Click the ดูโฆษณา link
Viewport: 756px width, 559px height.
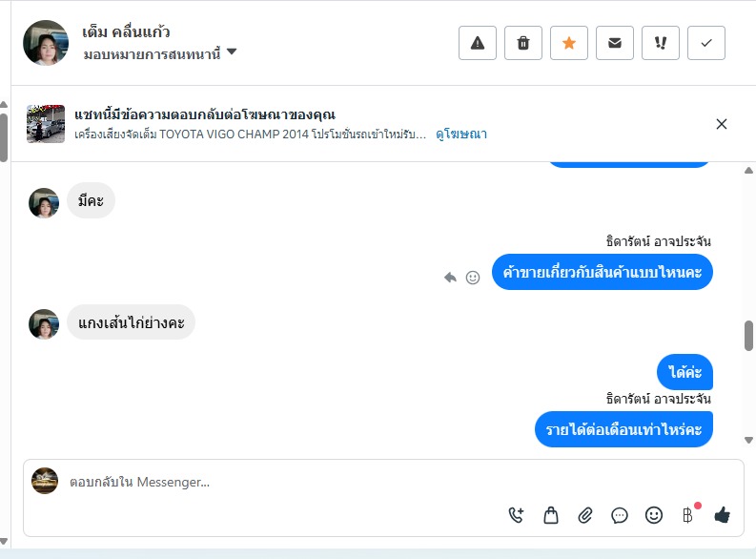tap(461, 135)
